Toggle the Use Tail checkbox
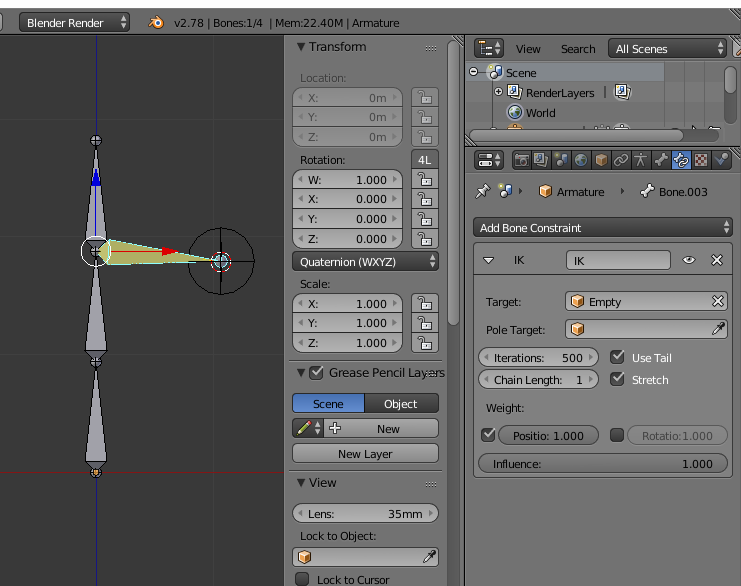 pyautogui.click(x=617, y=357)
